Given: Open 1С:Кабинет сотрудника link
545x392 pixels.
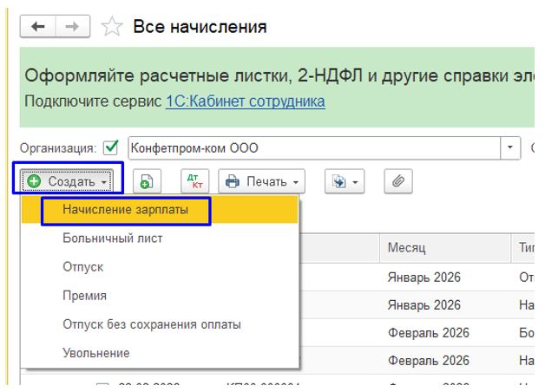Looking at the screenshot, I should pyautogui.click(x=246, y=101).
